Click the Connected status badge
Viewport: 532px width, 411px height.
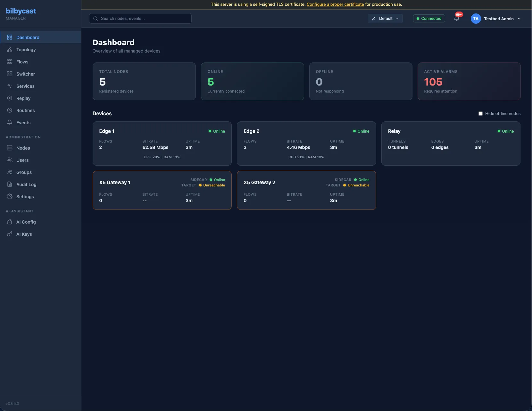pyautogui.click(x=429, y=19)
